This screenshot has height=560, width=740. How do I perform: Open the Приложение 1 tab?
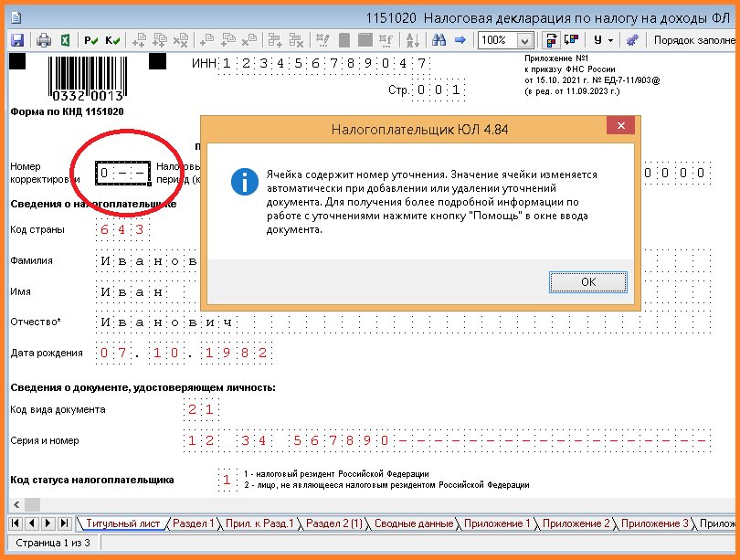(497, 523)
